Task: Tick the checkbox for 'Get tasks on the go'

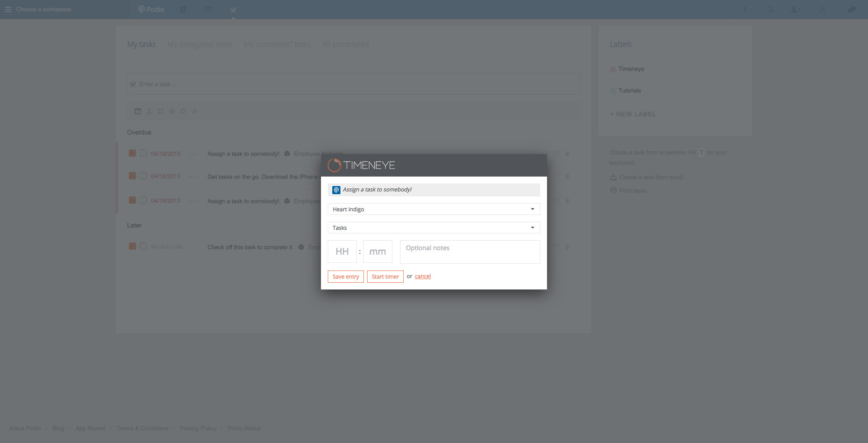Action: point(143,176)
